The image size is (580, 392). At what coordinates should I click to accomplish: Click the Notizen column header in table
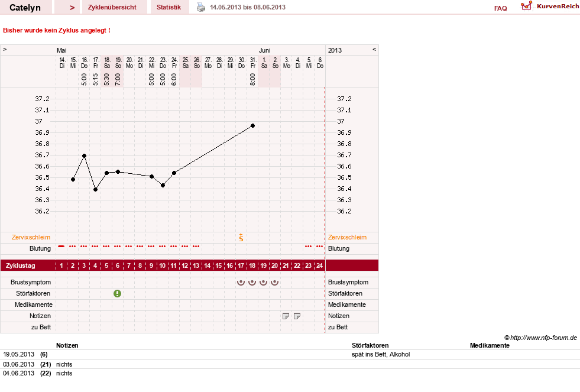coord(67,345)
